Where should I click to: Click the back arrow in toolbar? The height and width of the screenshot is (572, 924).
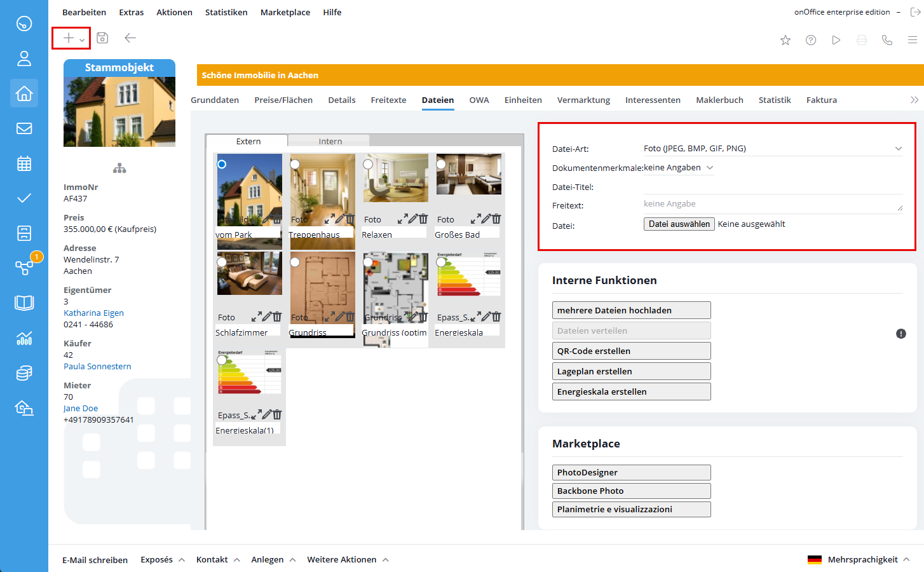click(x=130, y=38)
